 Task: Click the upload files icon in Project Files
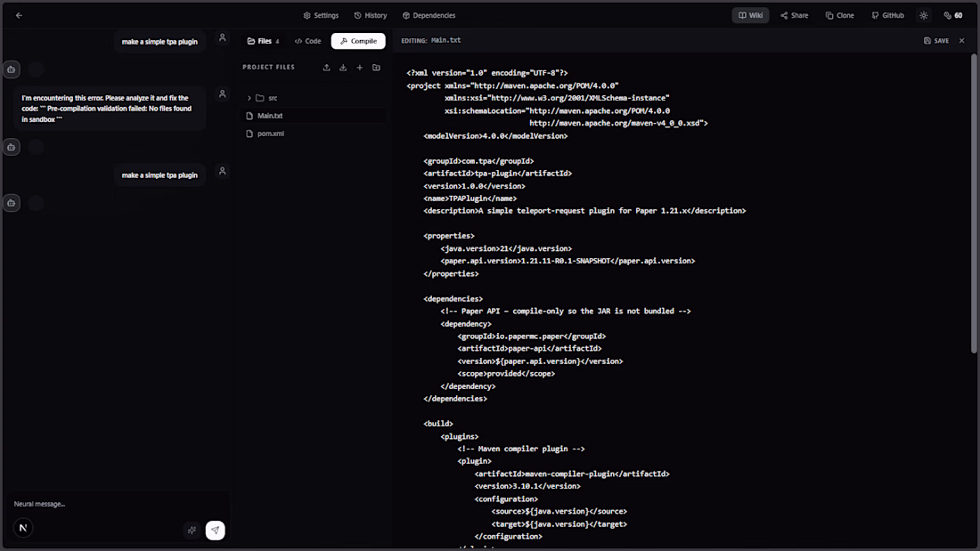pyautogui.click(x=326, y=68)
